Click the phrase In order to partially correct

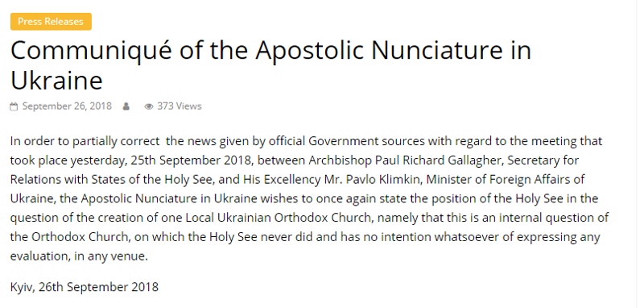tap(85, 141)
